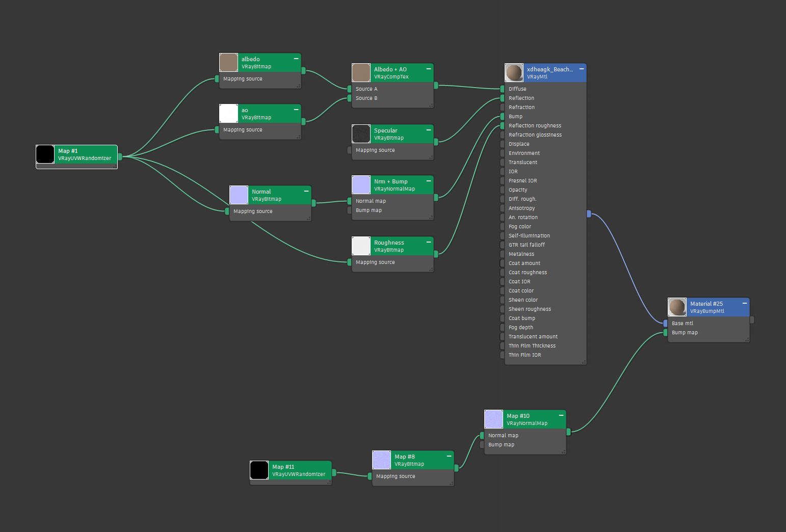This screenshot has height=532, width=786.
Task: Click the Specular node thumbnail
Action: click(x=361, y=134)
